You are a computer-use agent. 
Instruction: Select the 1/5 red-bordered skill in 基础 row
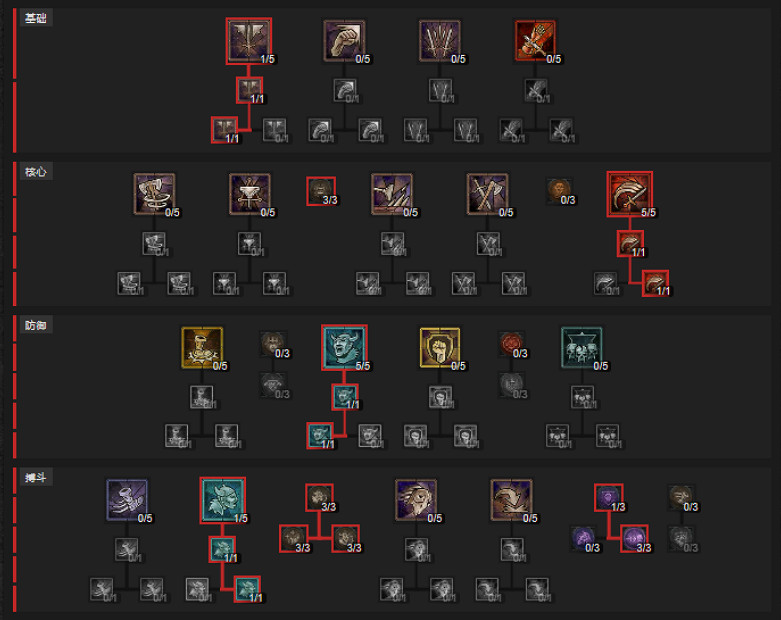tap(249, 41)
